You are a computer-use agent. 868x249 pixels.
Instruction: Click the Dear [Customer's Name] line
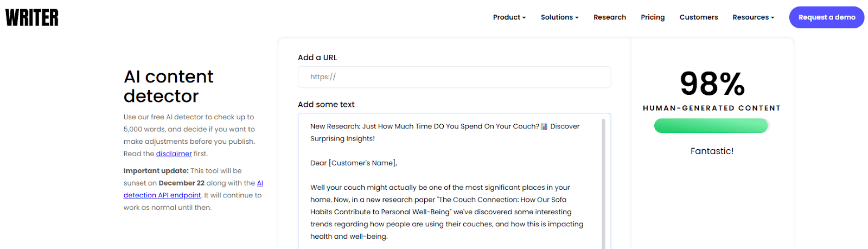(x=354, y=163)
